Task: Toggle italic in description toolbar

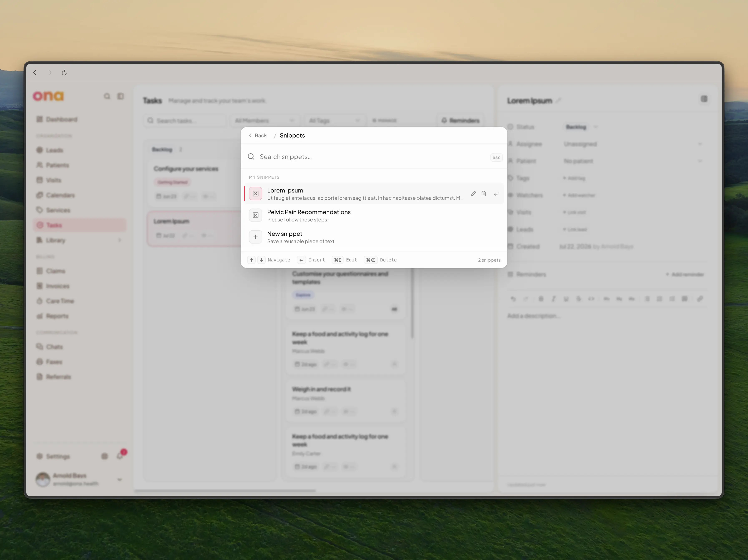Action: [553, 299]
